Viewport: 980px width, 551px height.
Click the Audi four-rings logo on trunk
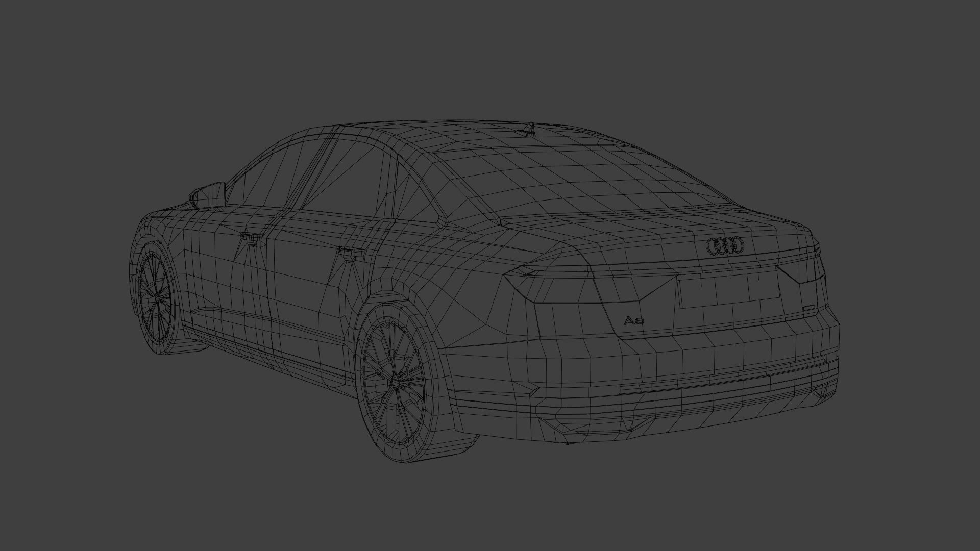click(x=725, y=246)
